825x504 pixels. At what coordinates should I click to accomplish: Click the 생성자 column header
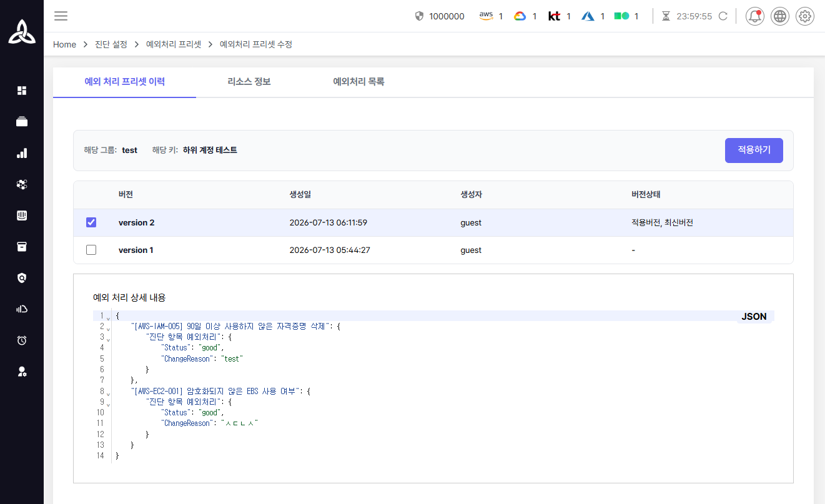coord(472,194)
